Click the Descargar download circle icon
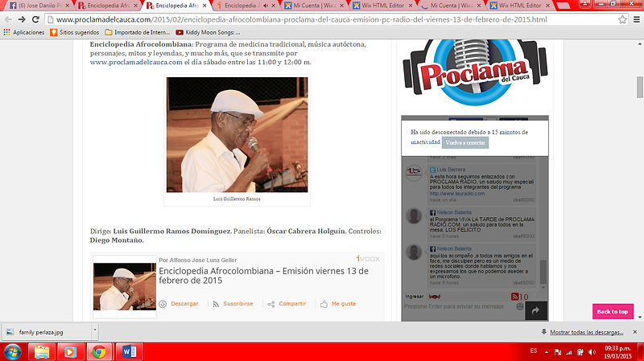The height and width of the screenshot is (361, 644). (163, 304)
